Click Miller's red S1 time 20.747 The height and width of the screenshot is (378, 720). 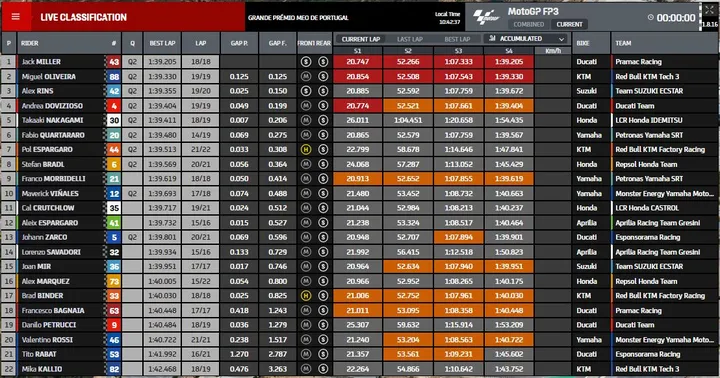357,62
